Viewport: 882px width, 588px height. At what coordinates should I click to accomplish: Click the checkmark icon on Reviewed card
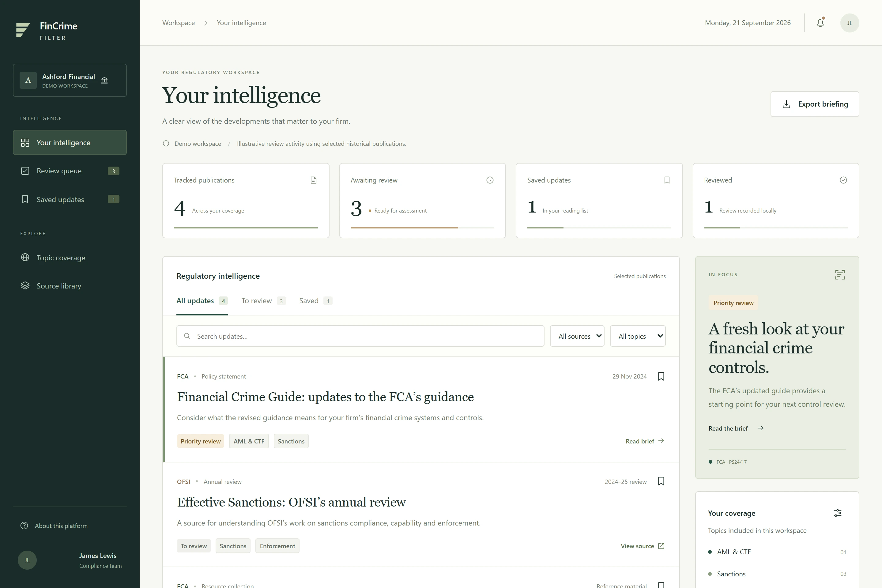click(x=843, y=180)
